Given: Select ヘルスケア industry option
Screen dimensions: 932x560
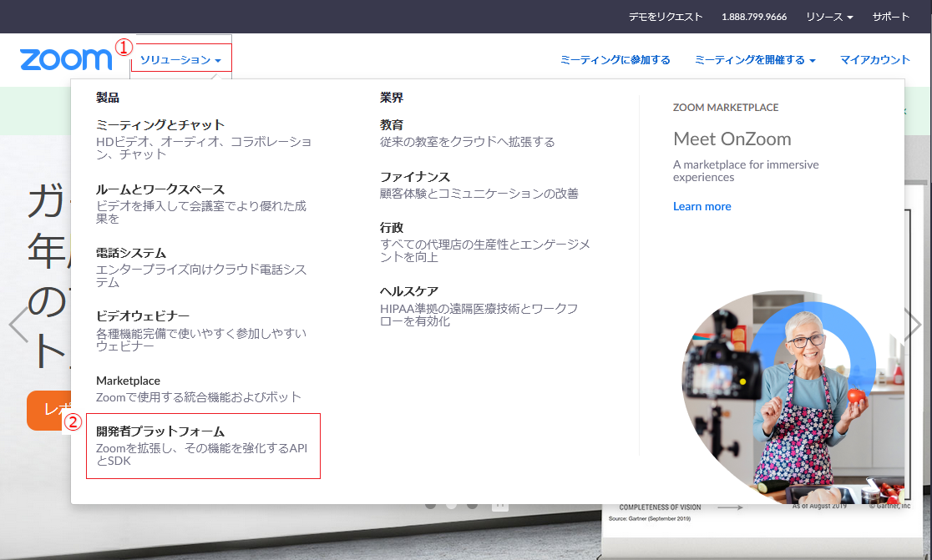Looking at the screenshot, I should point(409,291).
